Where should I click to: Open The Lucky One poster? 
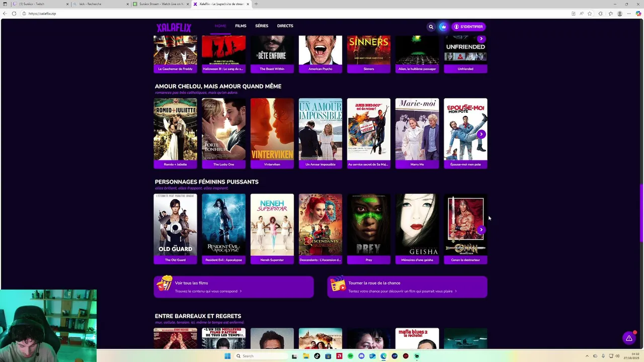click(x=223, y=129)
